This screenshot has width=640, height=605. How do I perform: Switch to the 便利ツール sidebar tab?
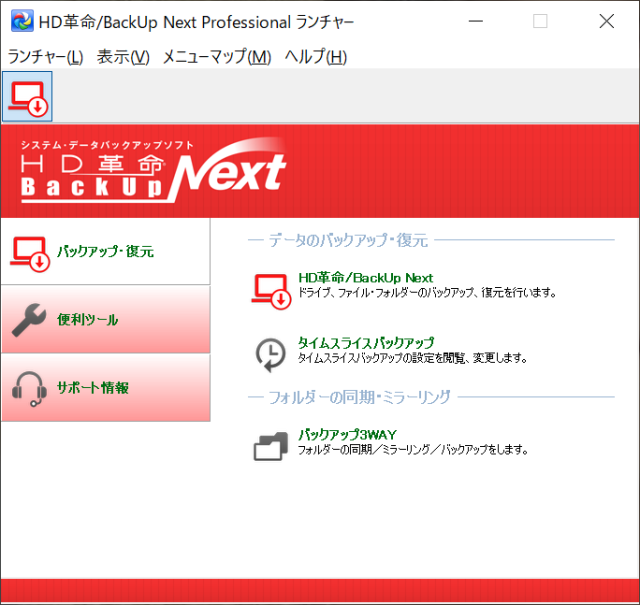pyautogui.click(x=106, y=319)
